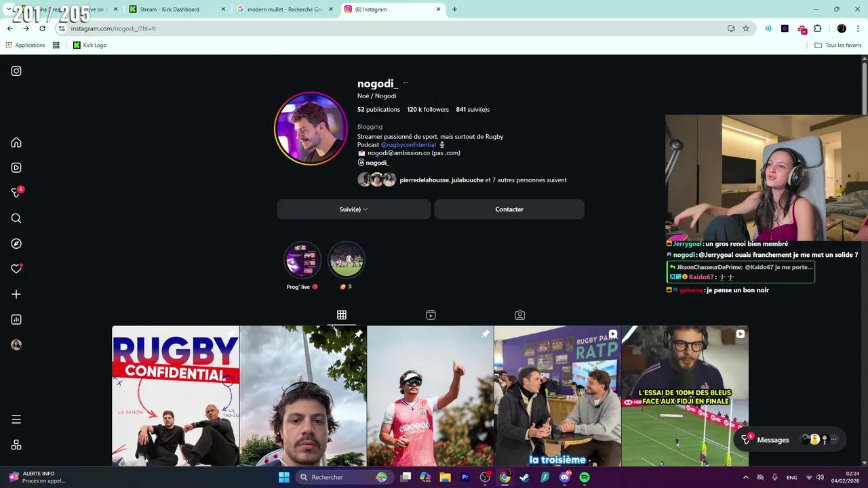868x488 pixels.
Task: Open the Dashboard chart icon in sidebar
Action: point(16,319)
